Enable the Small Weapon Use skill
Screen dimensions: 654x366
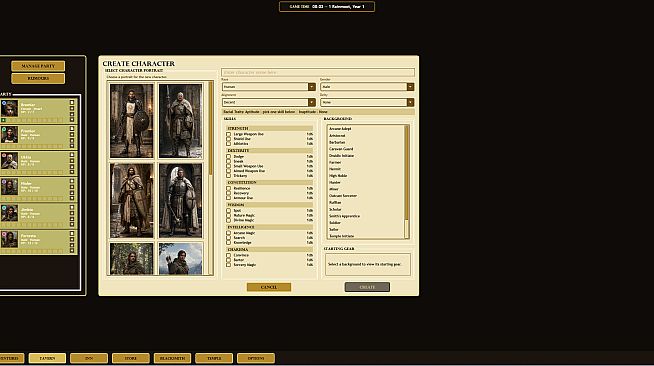(x=229, y=166)
